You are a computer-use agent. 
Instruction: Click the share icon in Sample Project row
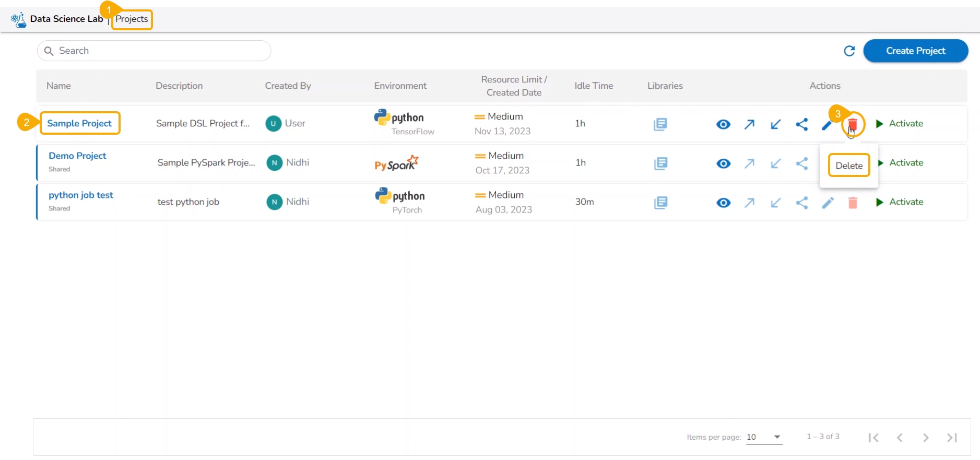point(801,124)
